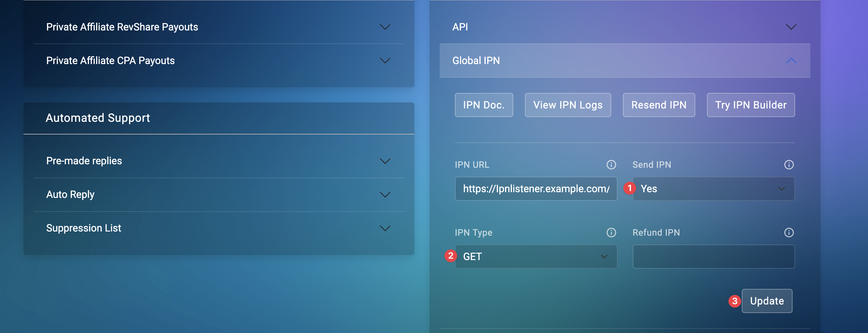Click View IPN Logs button

567,105
